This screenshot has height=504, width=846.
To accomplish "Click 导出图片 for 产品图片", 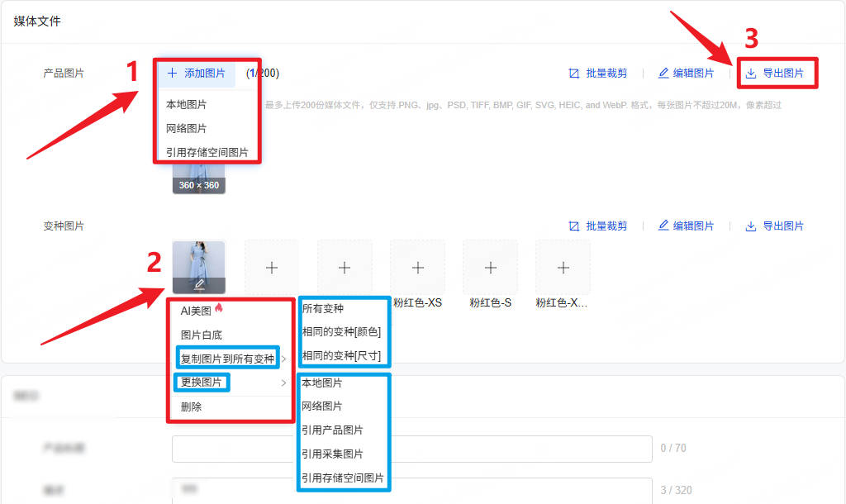I will click(x=783, y=73).
